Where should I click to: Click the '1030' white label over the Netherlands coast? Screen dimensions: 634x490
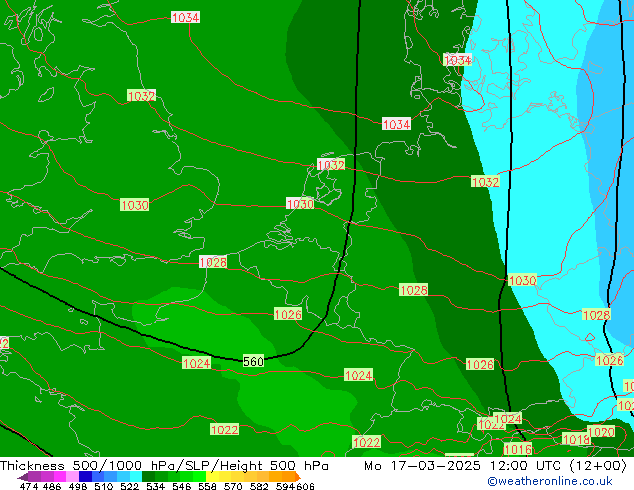click(x=300, y=203)
